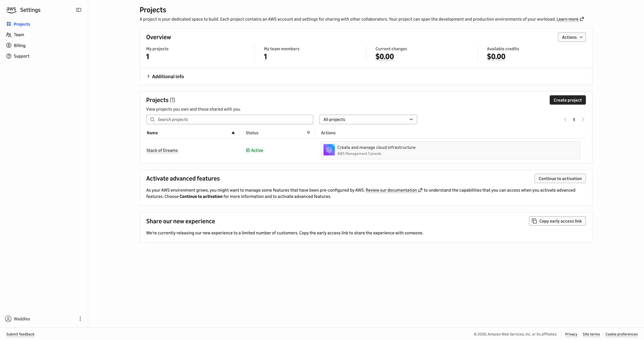Screen dimensions: 644x340
Task: Click the search magnifier icon
Action: [152, 119]
